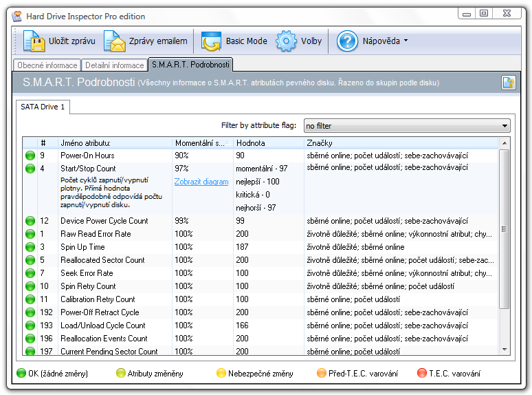Viewport: 532px width, 395px height.
Task: Click the Nápověda question mark icon
Action: (x=347, y=41)
